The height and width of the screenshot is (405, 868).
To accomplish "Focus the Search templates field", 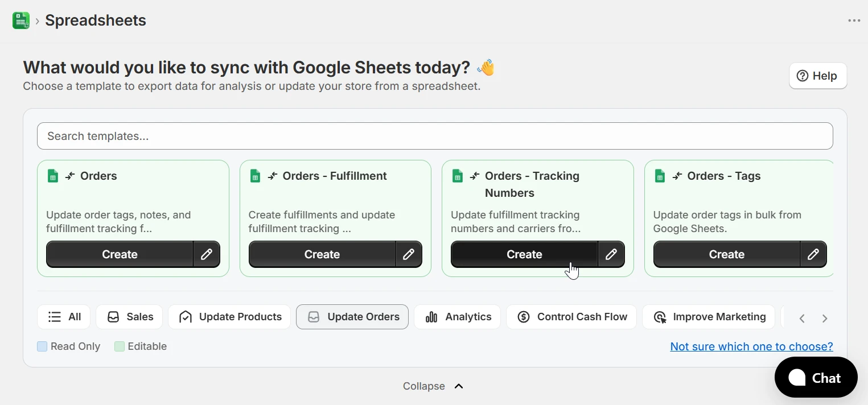I will 435,136.
